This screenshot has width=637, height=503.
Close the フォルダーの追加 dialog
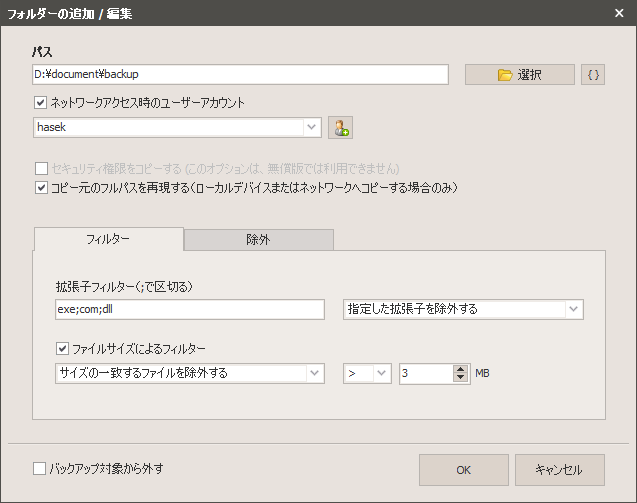point(619,13)
